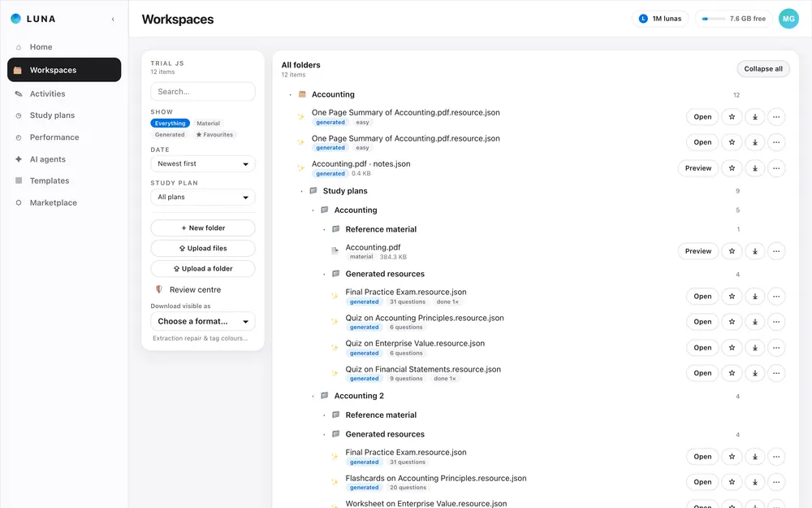The image size is (812, 508).
Task: Favourite the Accounting.pdf - notes.json item
Action: pyautogui.click(x=732, y=168)
